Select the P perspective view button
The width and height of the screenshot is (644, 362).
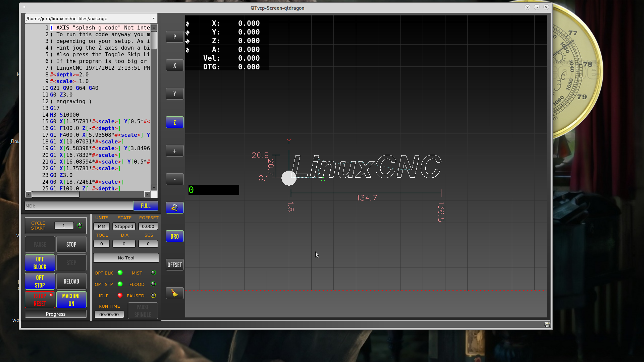174,37
